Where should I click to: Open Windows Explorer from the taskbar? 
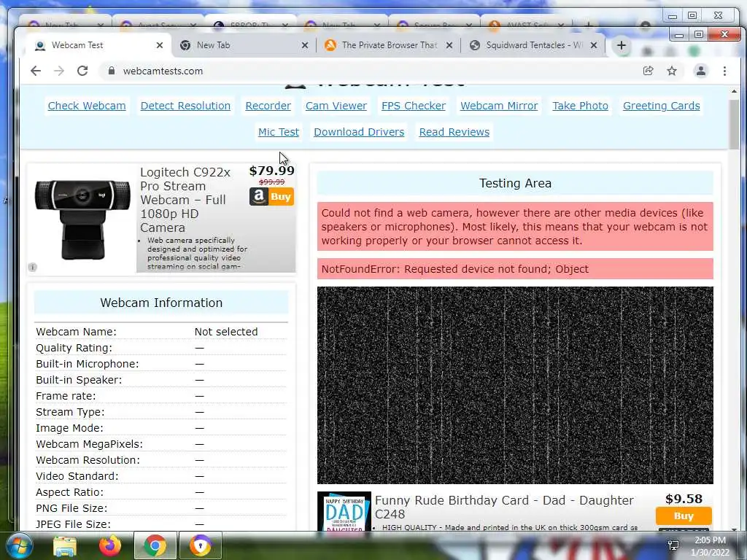click(65, 545)
